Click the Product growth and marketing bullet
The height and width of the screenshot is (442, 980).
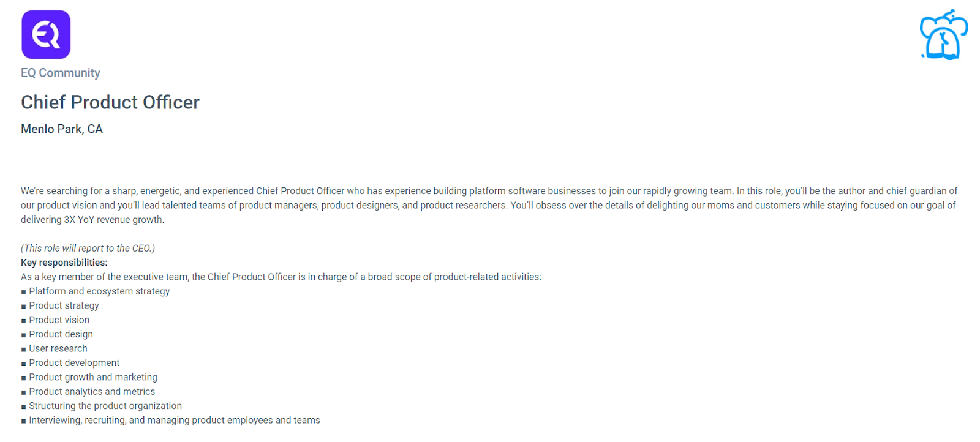(93, 377)
